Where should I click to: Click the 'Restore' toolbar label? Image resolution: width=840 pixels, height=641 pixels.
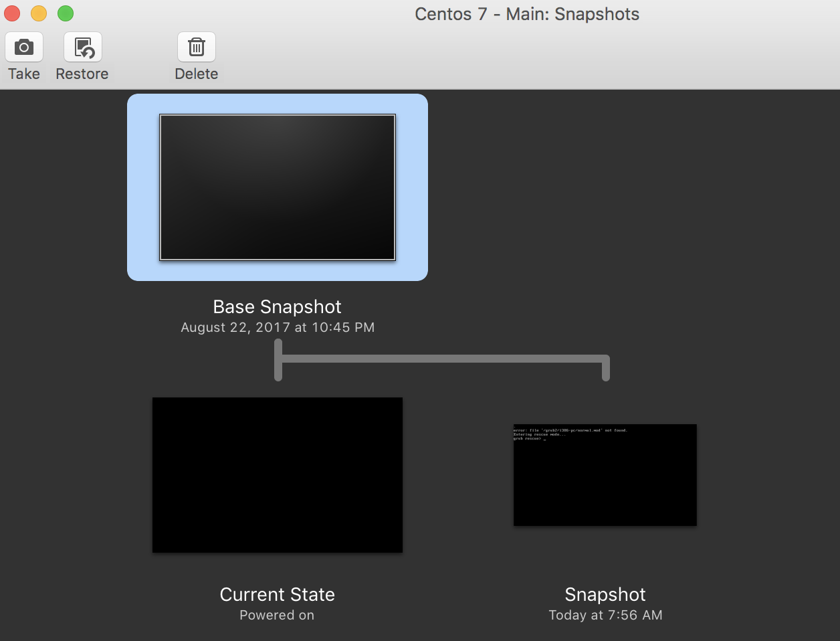[x=82, y=74]
